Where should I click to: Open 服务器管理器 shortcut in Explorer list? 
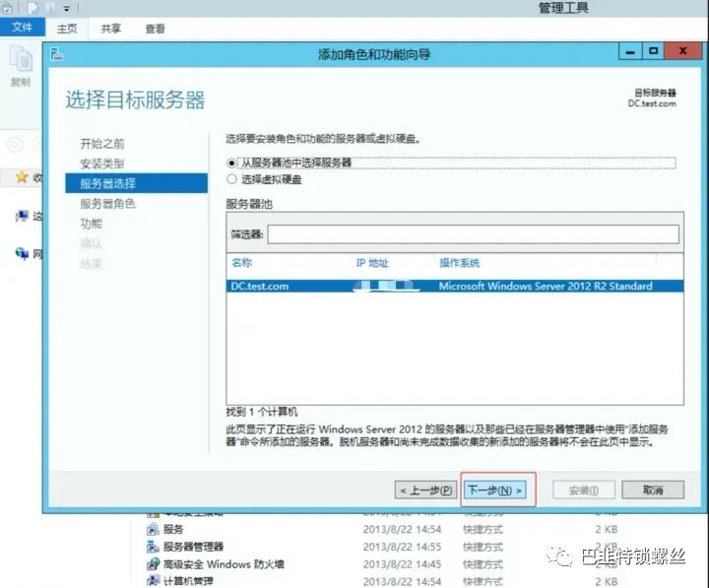[x=193, y=547]
